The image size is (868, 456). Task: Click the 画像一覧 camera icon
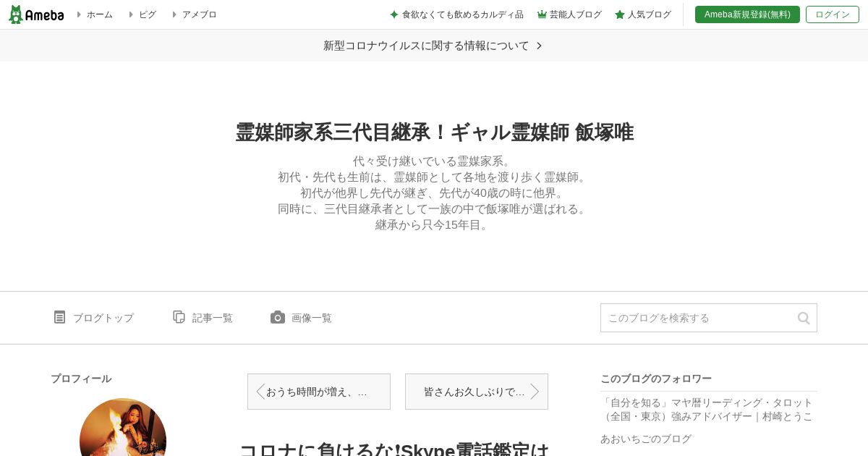(x=278, y=317)
